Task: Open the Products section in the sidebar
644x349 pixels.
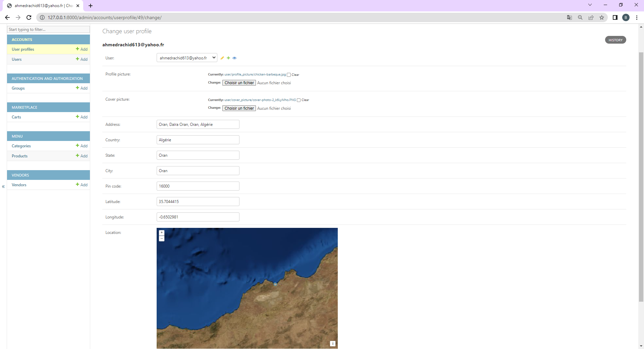Action: (19, 156)
